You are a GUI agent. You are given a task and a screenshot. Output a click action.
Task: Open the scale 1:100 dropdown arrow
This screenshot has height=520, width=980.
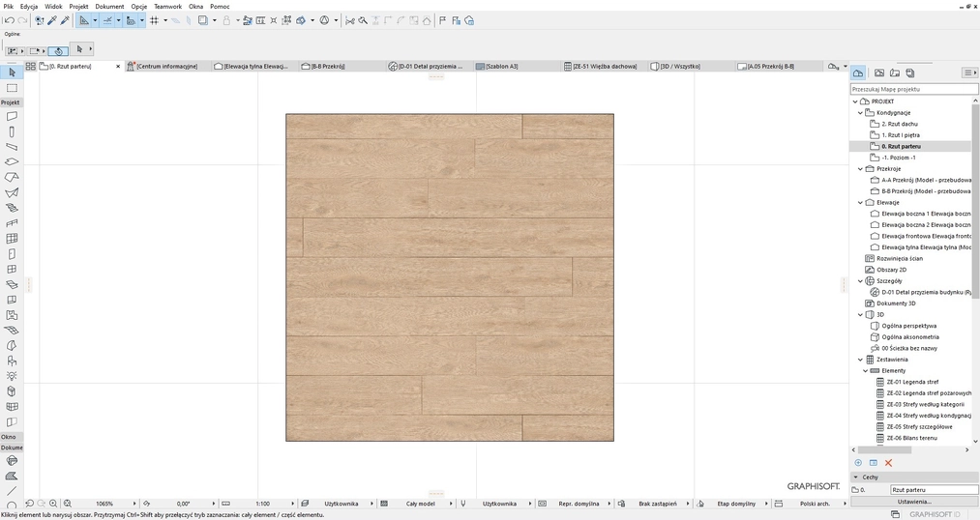click(x=292, y=504)
